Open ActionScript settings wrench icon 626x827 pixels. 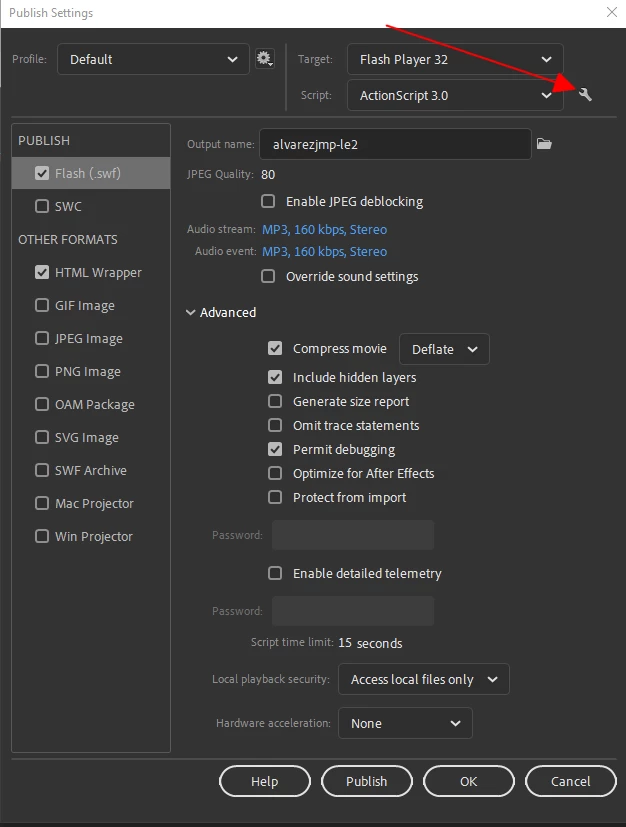coord(586,95)
